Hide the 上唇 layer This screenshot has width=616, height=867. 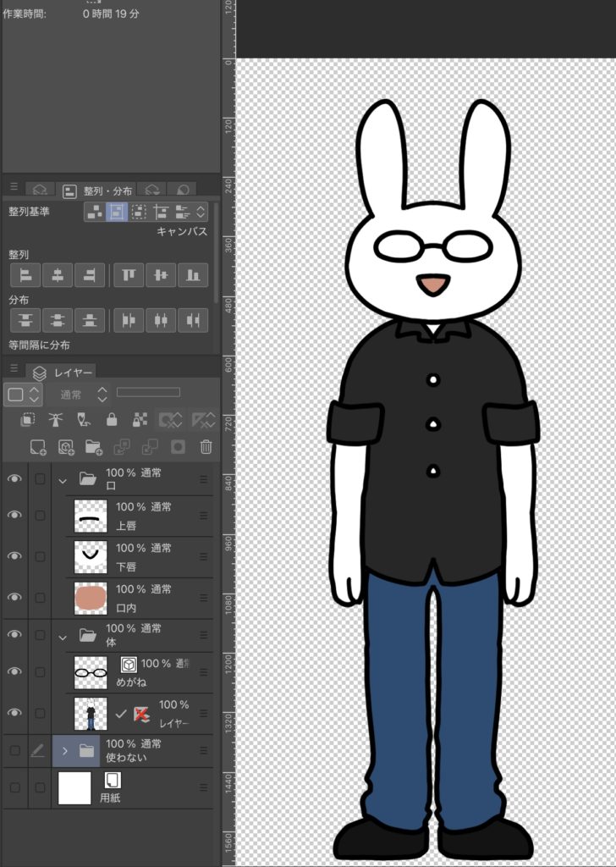(x=14, y=516)
